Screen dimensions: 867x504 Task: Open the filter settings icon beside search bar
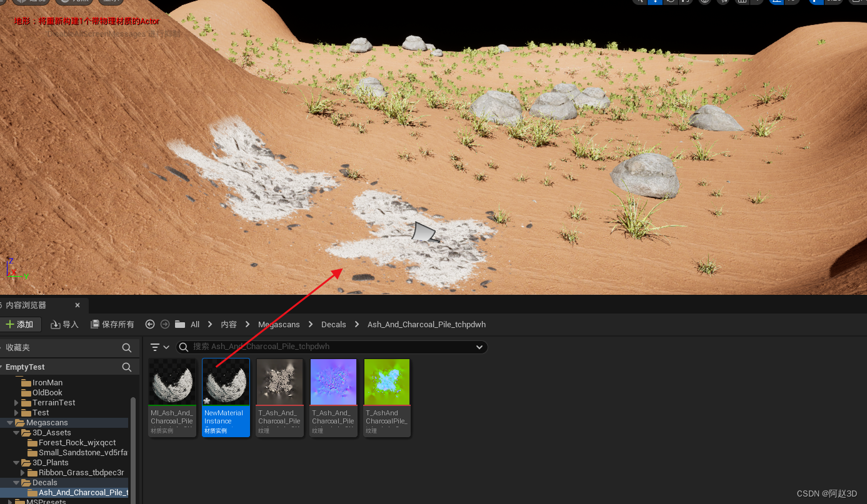(x=159, y=347)
